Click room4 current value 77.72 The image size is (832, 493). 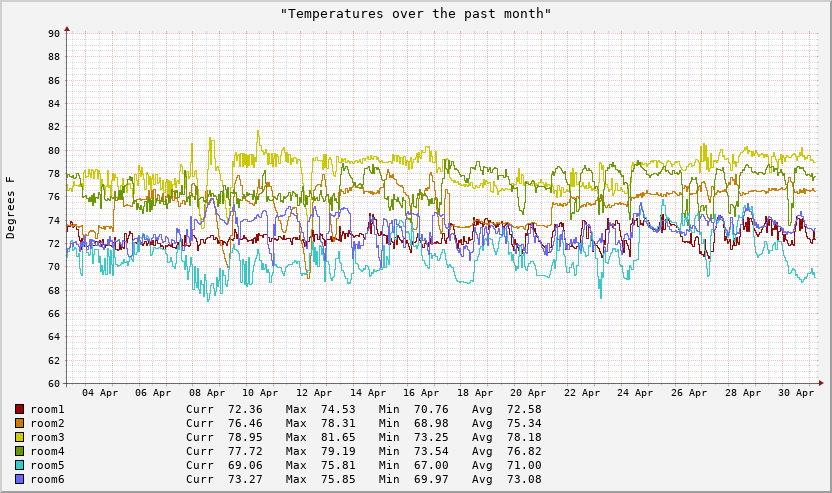[245, 451]
